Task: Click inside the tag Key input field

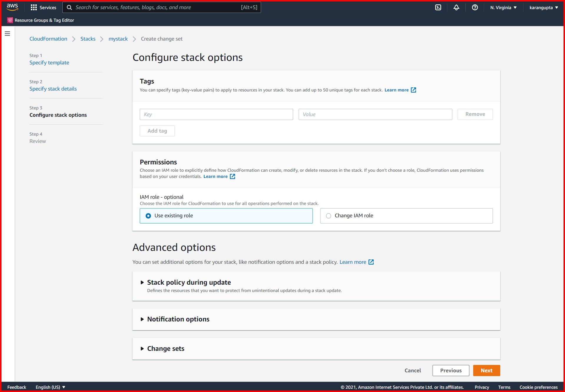Action: pyautogui.click(x=216, y=114)
